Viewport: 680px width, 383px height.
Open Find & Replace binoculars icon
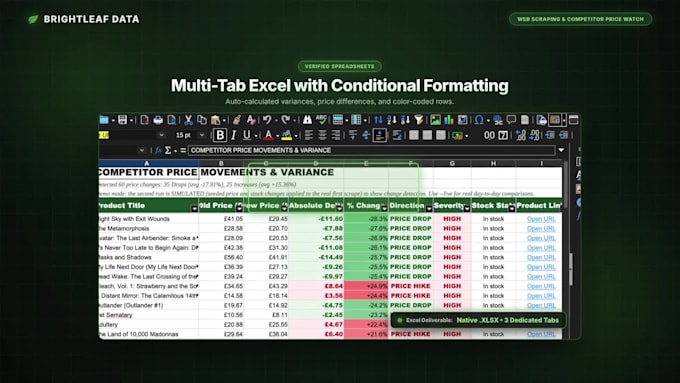[x=307, y=120]
